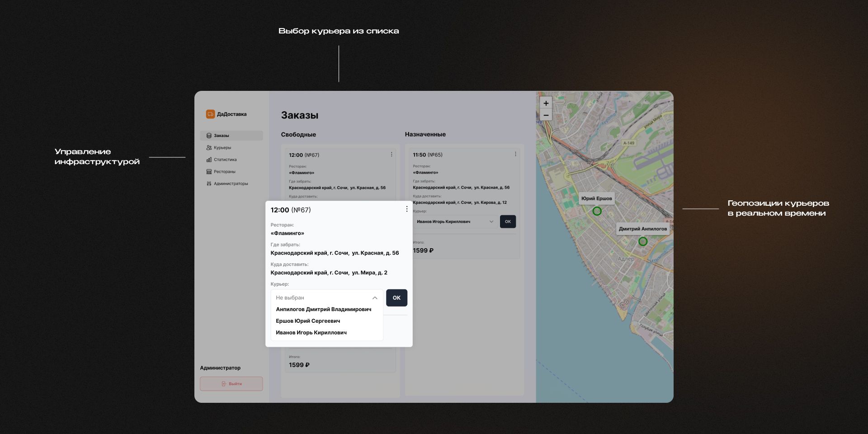The height and width of the screenshot is (434, 868).
Task: Open Заказы section in sidebar
Action: pyautogui.click(x=231, y=136)
